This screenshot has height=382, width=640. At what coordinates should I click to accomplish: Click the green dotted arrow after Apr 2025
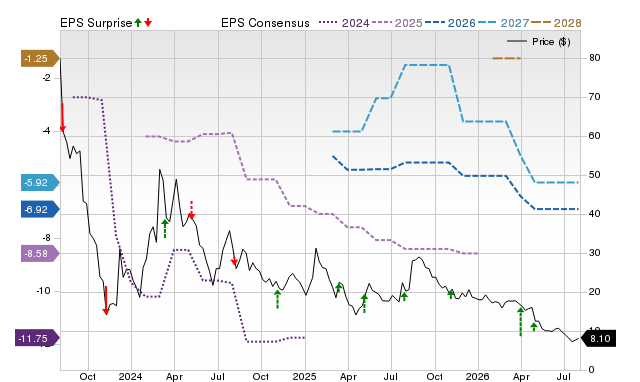tap(364, 304)
